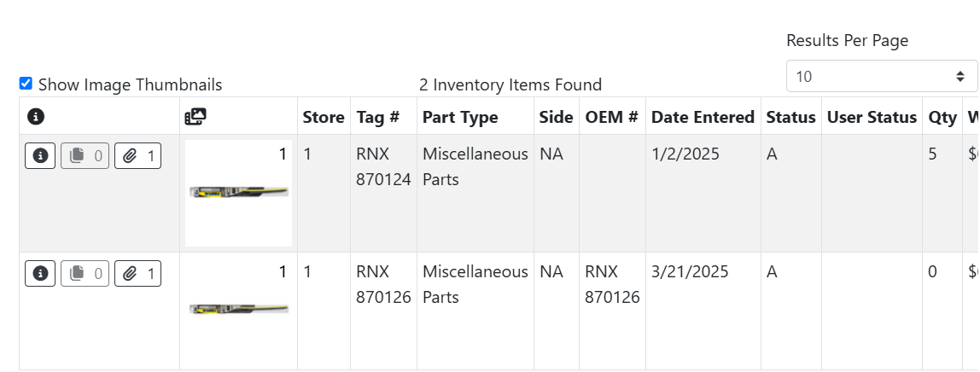Open the Results Per Page dropdown
The image size is (980, 372).
[881, 77]
